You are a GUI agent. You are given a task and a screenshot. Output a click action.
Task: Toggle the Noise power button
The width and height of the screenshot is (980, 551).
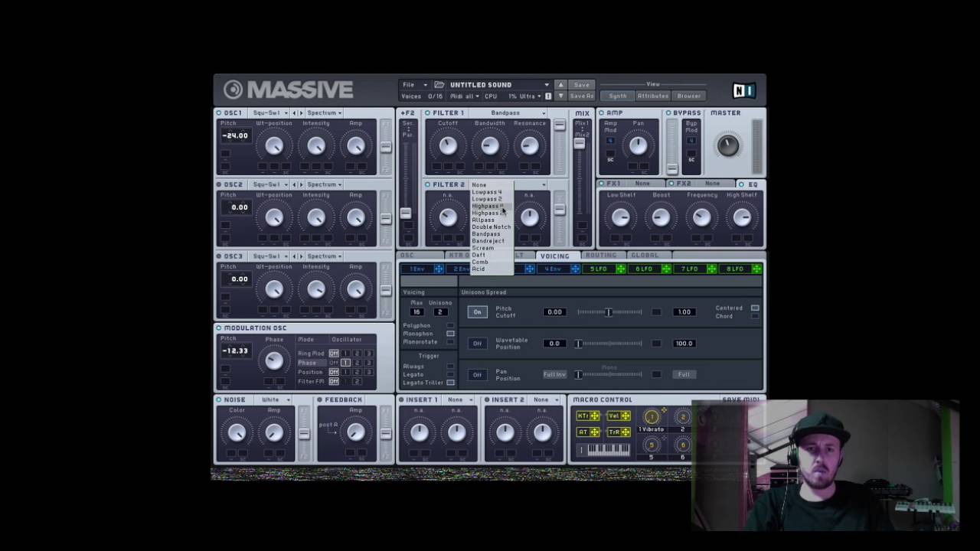pyautogui.click(x=219, y=400)
